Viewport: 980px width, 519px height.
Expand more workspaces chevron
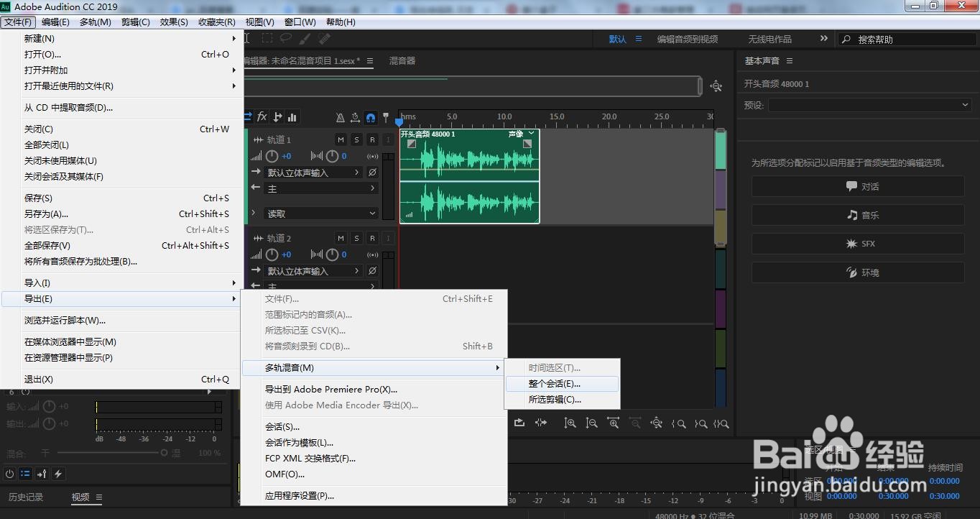coord(823,39)
